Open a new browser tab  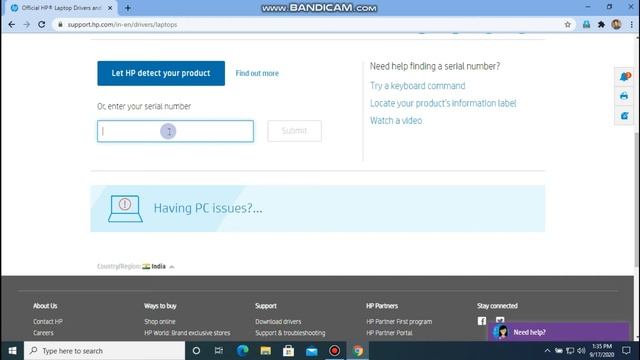tap(128, 8)
